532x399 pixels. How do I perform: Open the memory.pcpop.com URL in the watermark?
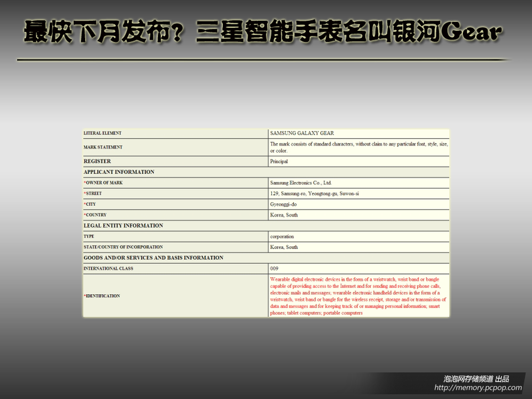click(478, 388)
